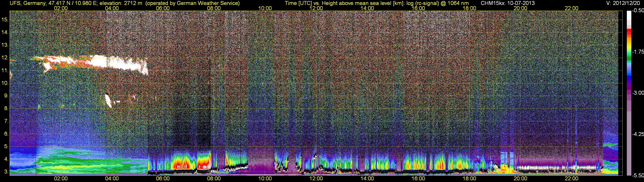Click the height axis label "11."
This screenshot has width=644, height=182.
point(5,70)
